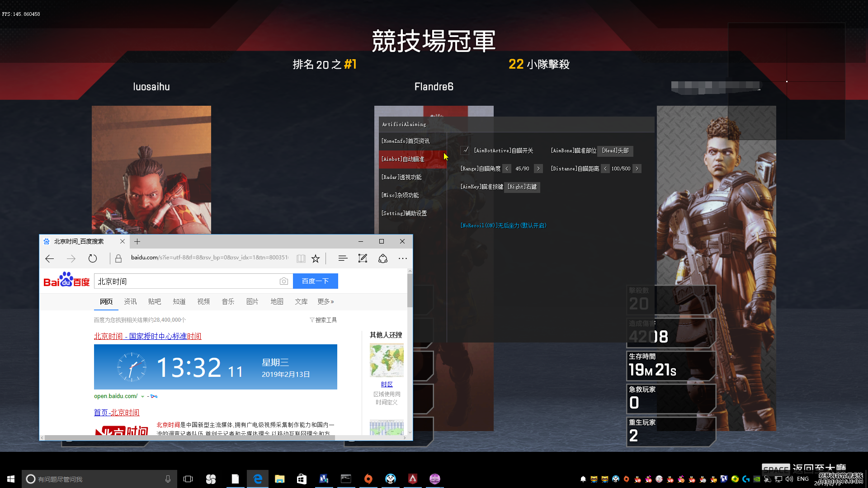Increase Distance with right arrow
The image size is (868, 488).
click(637, 169)
